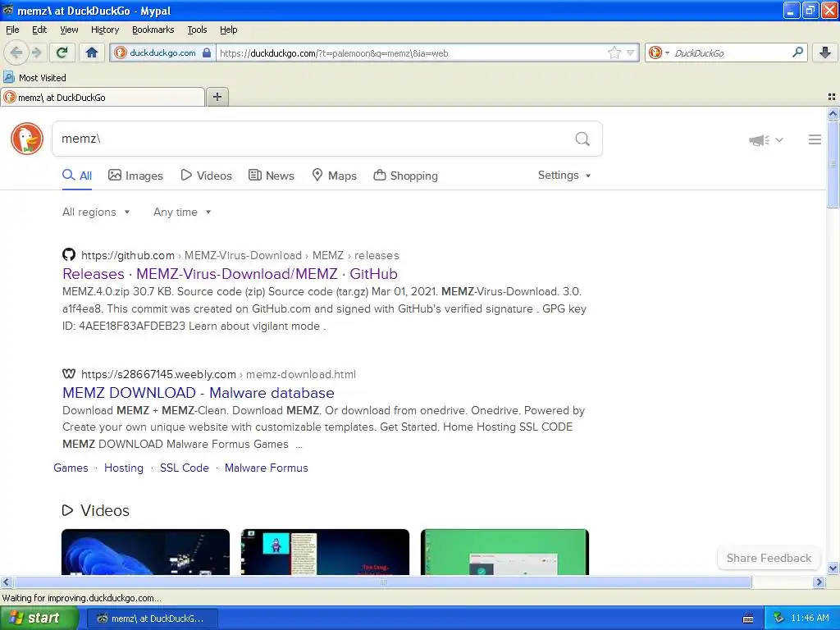
Task: Click the 11:46 AM taskbar clock
Action: [x=810, y=619]
